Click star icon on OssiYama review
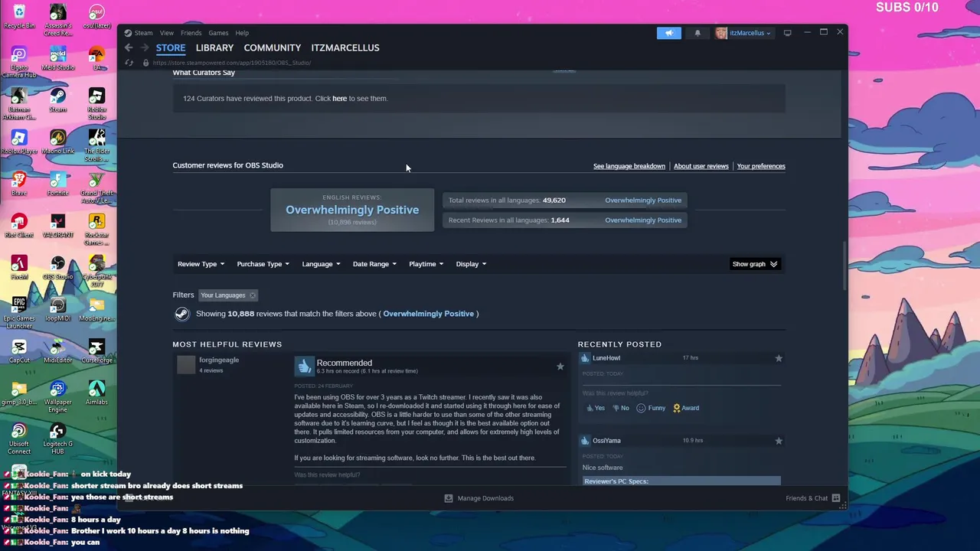 point(779,441)
